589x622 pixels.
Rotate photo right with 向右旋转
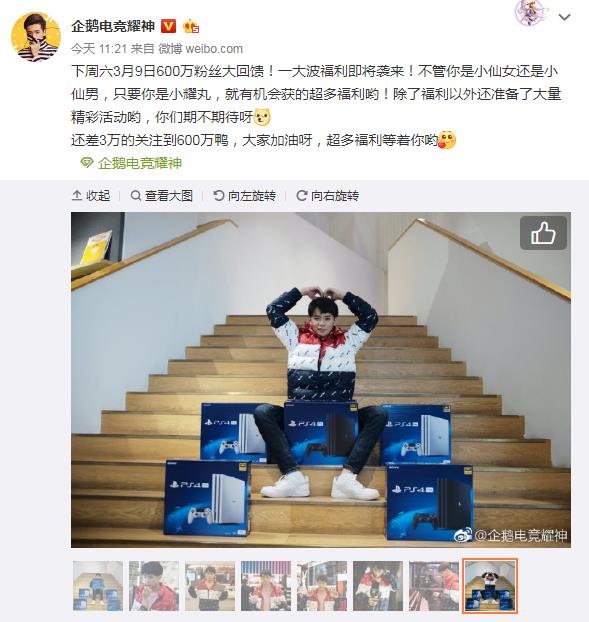328,196
